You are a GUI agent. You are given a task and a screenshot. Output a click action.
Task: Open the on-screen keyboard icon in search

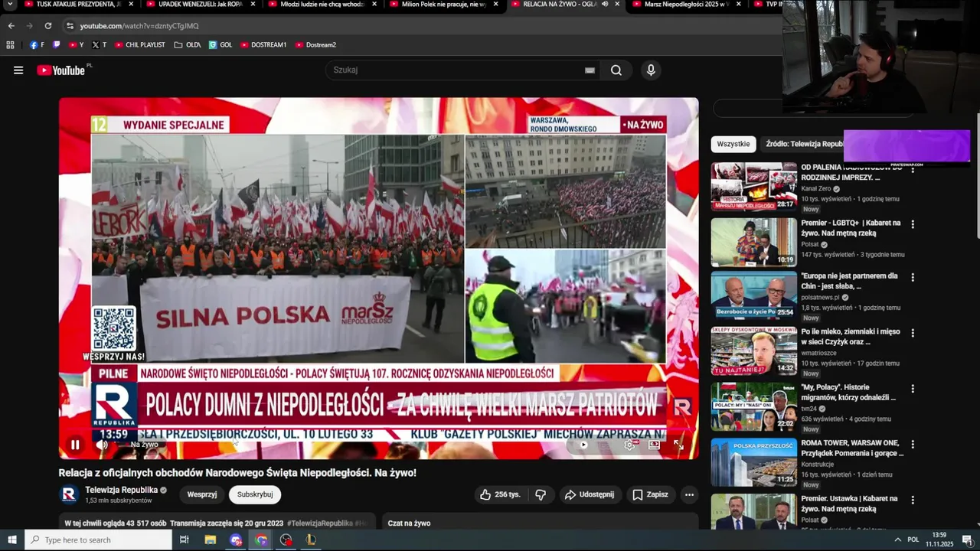(x=590, y=70)
